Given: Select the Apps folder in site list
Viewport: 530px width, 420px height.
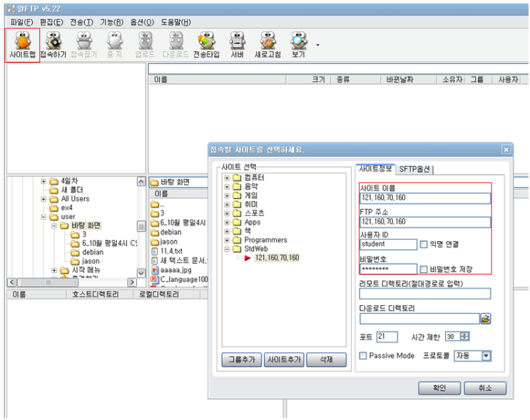Looking at the screenshot, I should 252,222.
